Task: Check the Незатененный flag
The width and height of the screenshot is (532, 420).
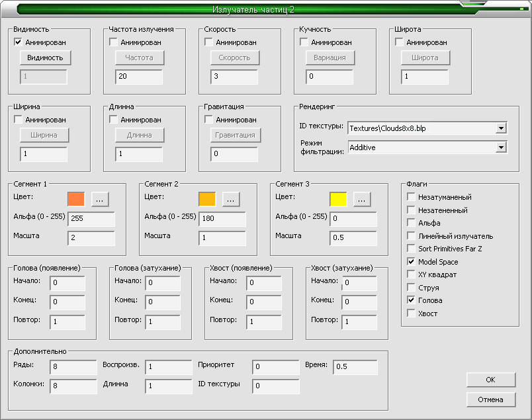Action: (411, 210)
